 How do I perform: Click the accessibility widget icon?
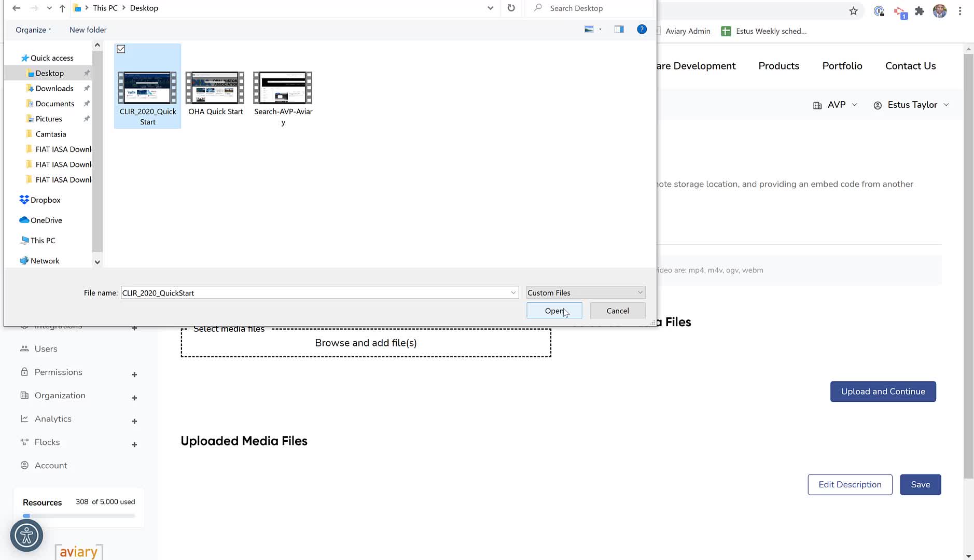(x=26, y=535)
